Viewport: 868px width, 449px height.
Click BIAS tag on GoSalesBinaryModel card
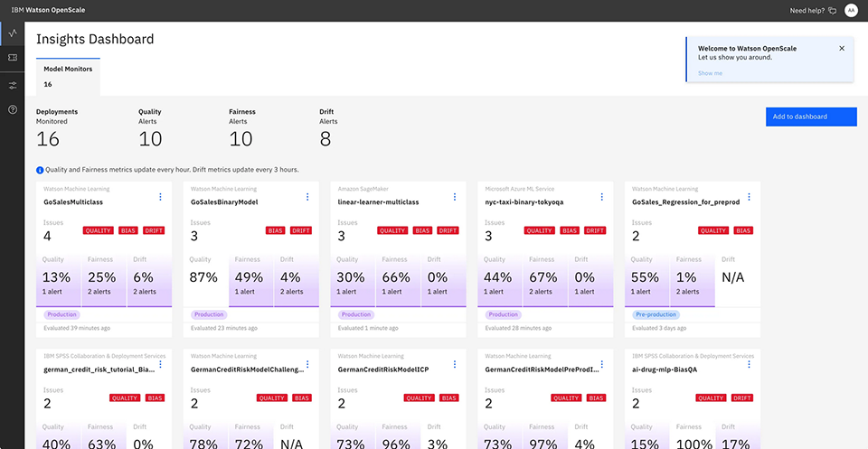click(x=276, y=230)
